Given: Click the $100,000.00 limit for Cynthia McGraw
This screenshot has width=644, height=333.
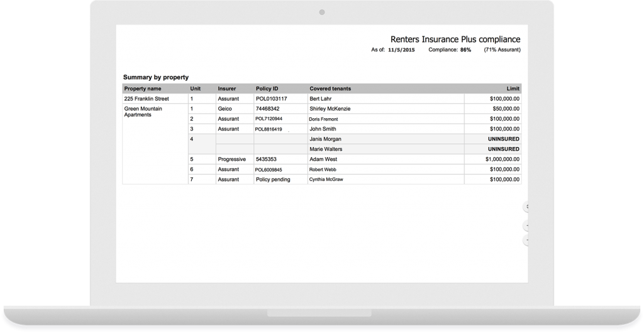Looking at the screenshot, I should [x=505, y=179].
